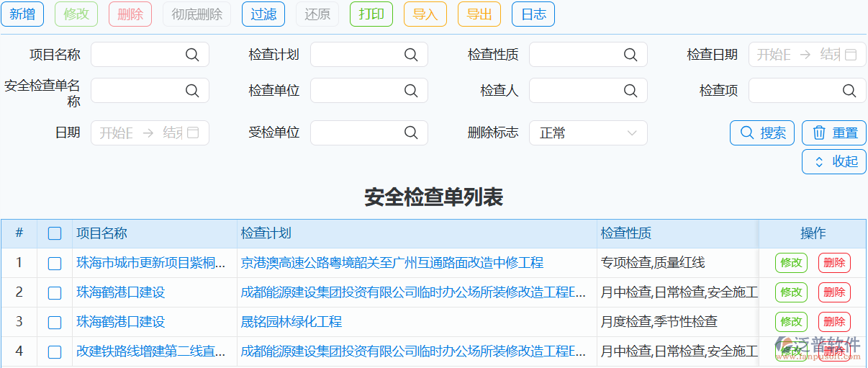Viewport: 868px width, 368px height.
Task: Open 珠海鹤港口建设 link in row 3
Action: coord(121,322)
